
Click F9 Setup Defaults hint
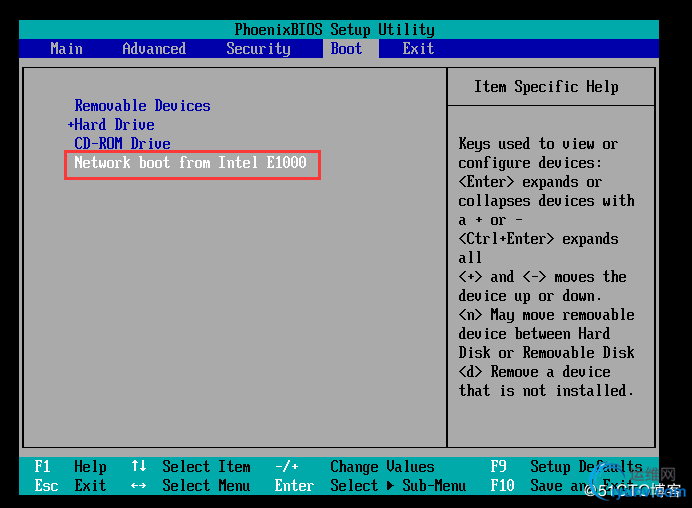[567, 467]
